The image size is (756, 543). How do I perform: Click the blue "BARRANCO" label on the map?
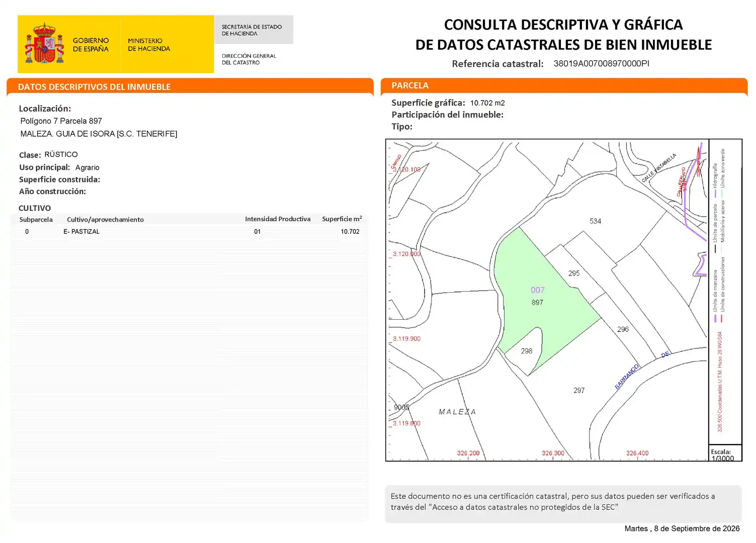(x=627, y=377)
